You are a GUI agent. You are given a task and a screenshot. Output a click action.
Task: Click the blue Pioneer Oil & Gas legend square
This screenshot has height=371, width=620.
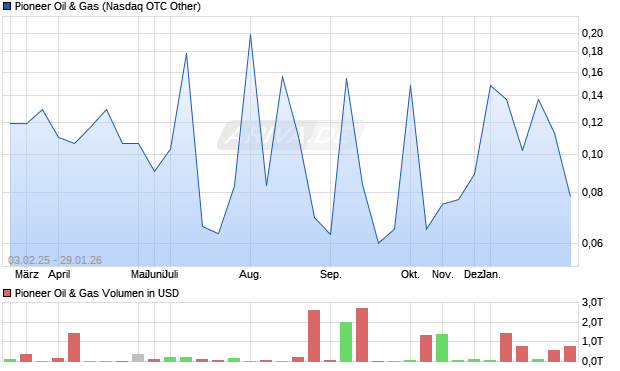click(7, 6)
